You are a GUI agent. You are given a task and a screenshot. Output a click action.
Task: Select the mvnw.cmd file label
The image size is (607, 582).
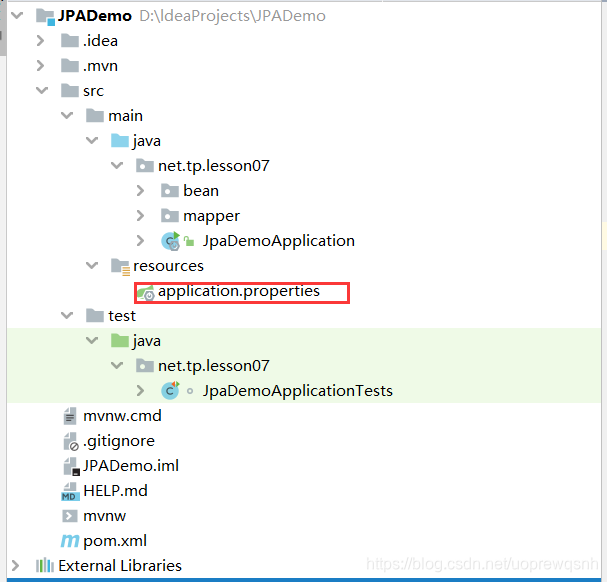pos(122,416)
